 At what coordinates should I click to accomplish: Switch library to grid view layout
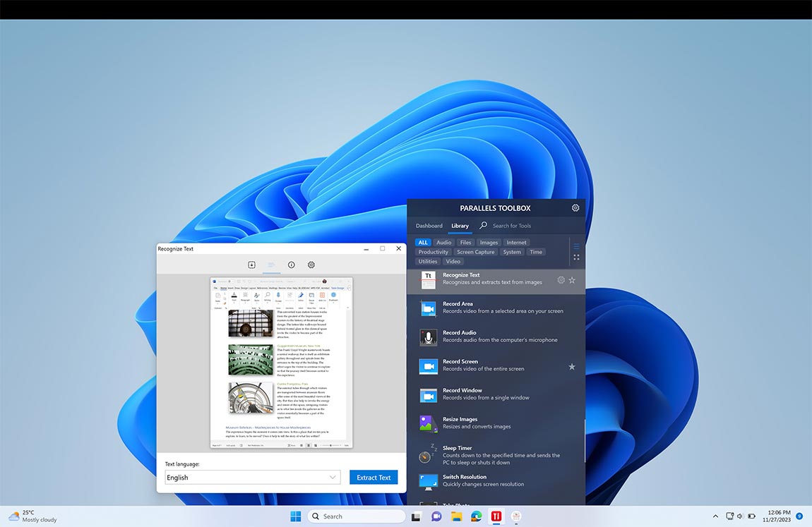[577, 258]
